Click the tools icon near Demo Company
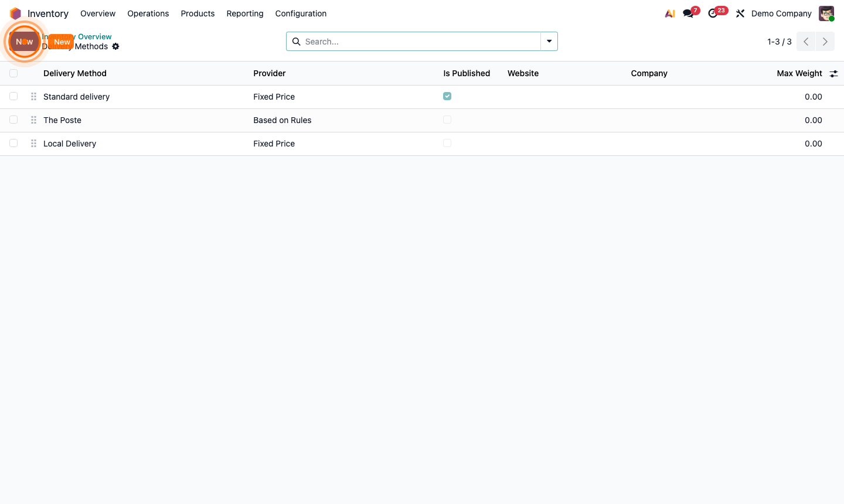This screenshot has height=504, width=844. click(740, 13)
